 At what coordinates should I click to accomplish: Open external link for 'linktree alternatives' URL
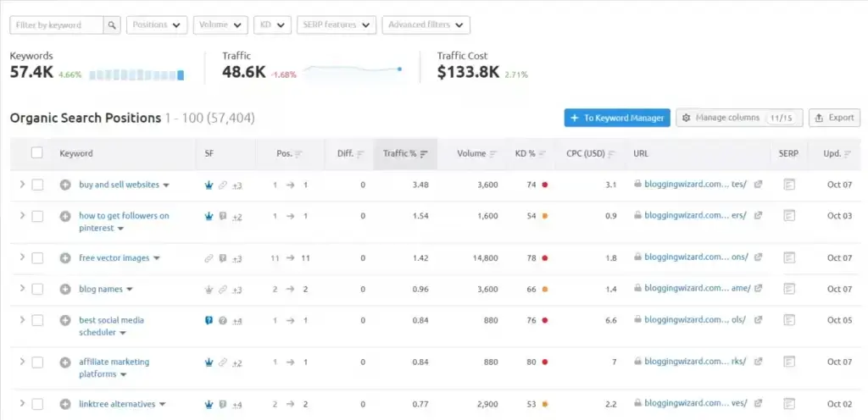coord(759,403)
